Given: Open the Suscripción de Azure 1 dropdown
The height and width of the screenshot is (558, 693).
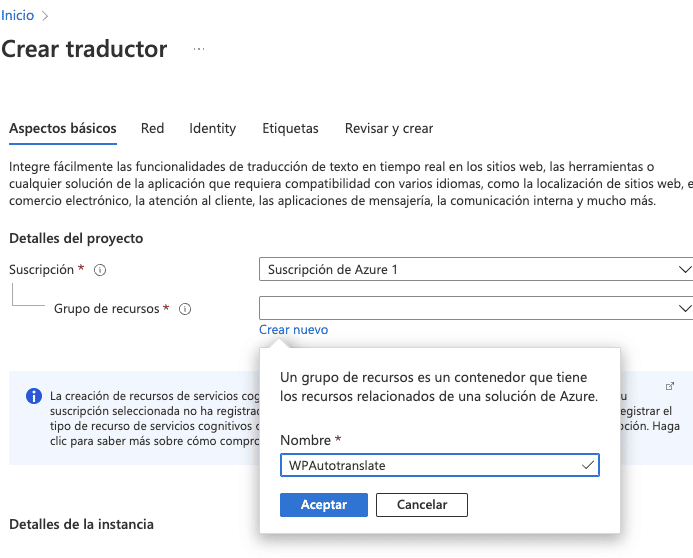Looking at the screenshot, I should click(476, 269).
